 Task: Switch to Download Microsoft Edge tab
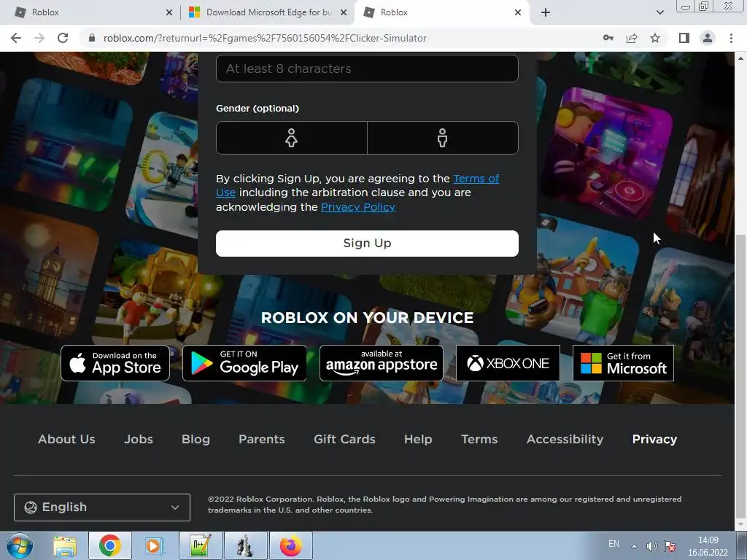pos(267,12)
